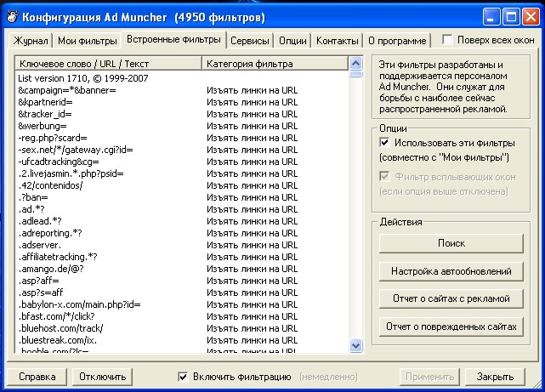Select -sex.net/*/gateway.cgi?id= filter row
This screenshot has width=545, height=392.
click(182, 150)
